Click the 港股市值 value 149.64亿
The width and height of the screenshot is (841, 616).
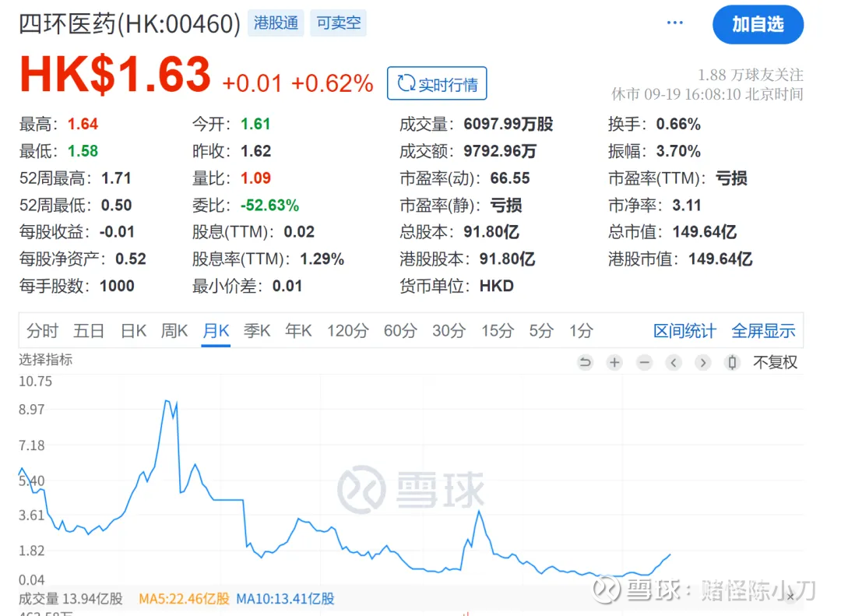tap(720, 259)
